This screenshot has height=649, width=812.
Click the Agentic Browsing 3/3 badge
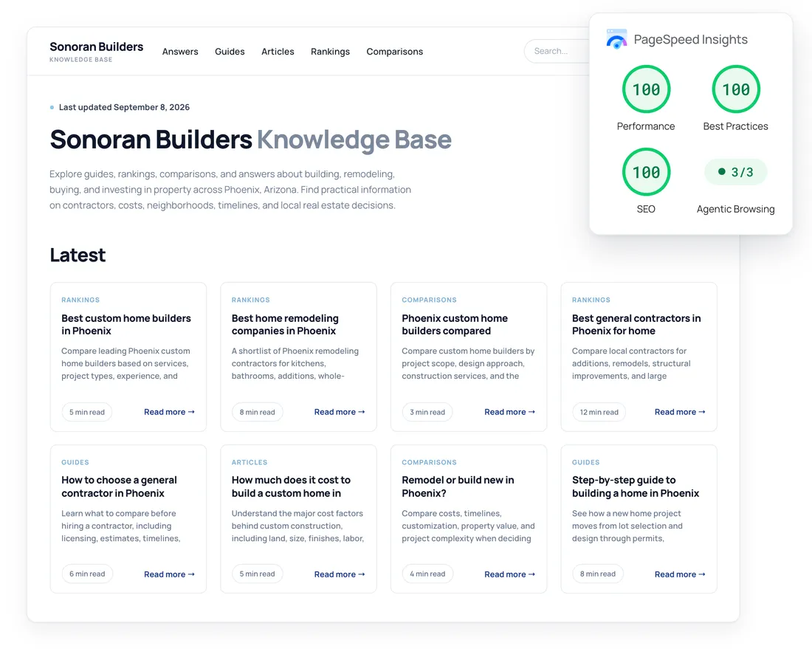coord(735,172)
